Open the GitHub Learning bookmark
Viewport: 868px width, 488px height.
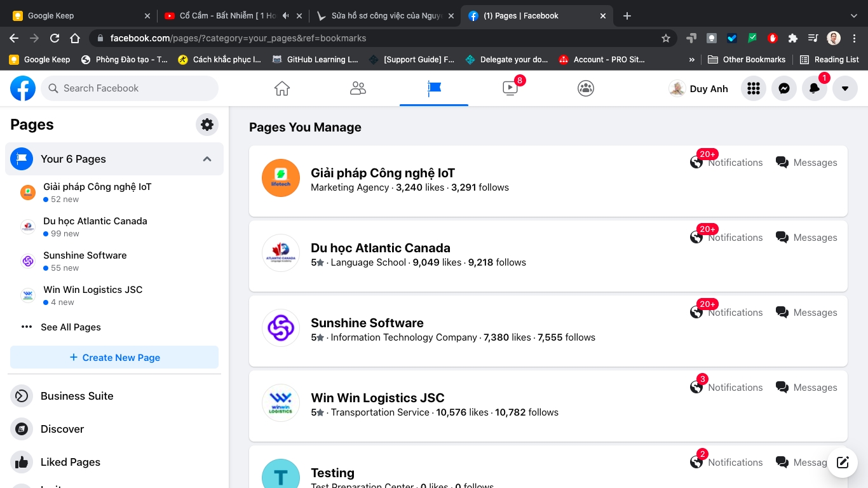point(315,60)
